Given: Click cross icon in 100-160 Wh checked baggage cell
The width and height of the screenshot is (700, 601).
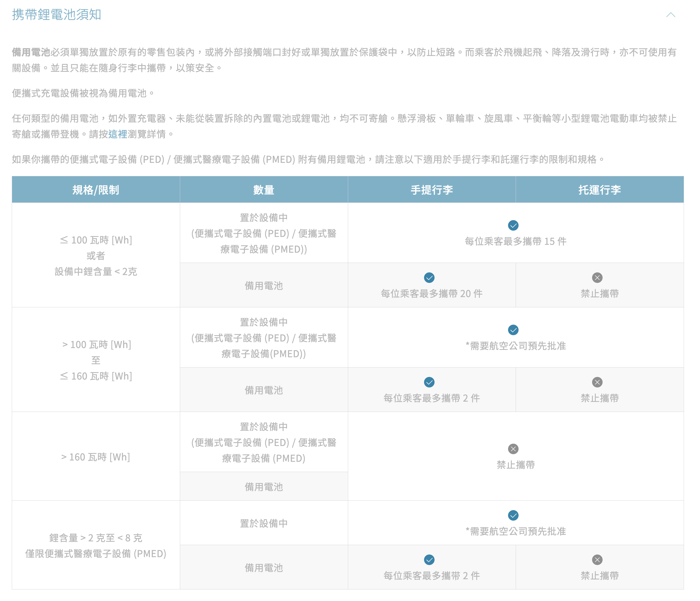Looking at the screenshot, I should (x=597, y=382).
